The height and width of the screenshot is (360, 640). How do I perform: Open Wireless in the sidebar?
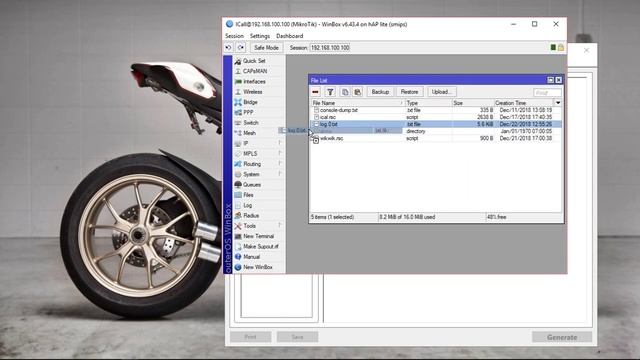tap(253, 92)
